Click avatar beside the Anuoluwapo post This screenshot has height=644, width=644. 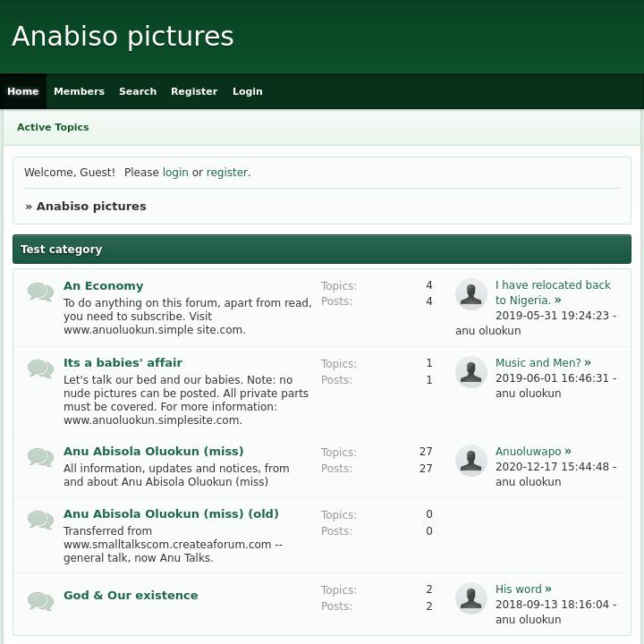pyautogui.click(x=471, y=461)
